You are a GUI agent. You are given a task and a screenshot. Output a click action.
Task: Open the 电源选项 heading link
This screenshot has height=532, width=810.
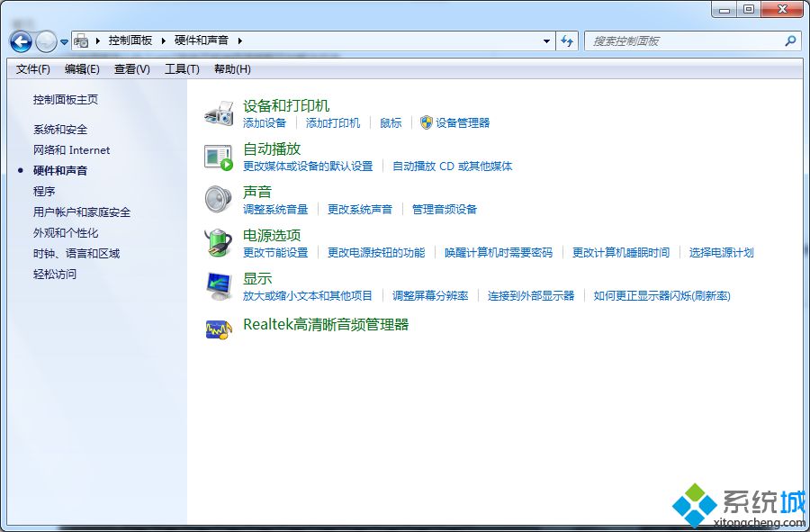[272, 235]
